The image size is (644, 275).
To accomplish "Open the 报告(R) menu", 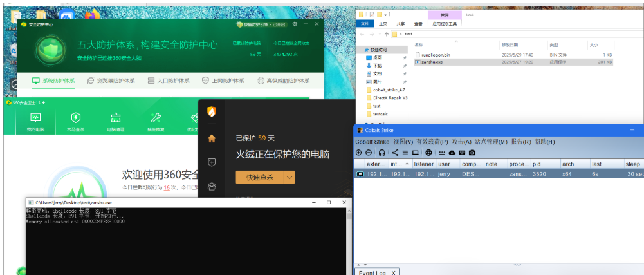I will coord(521,142).
